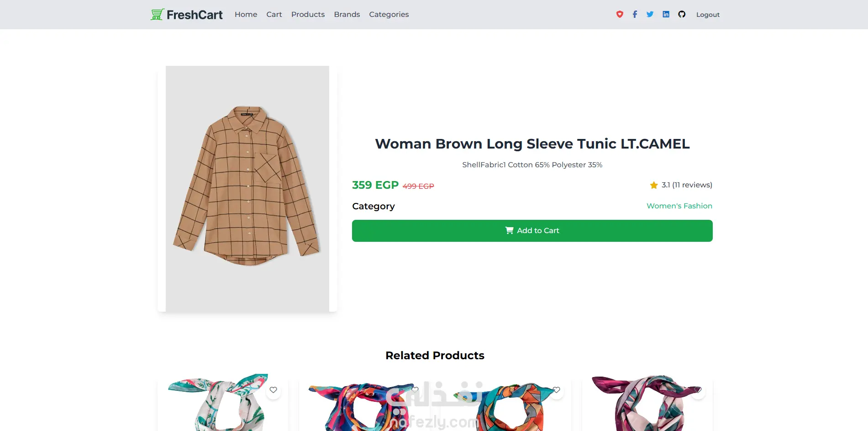Open the Brands nav item
The height and width of the screenshot is (431, 868).
tap(347, 15)
